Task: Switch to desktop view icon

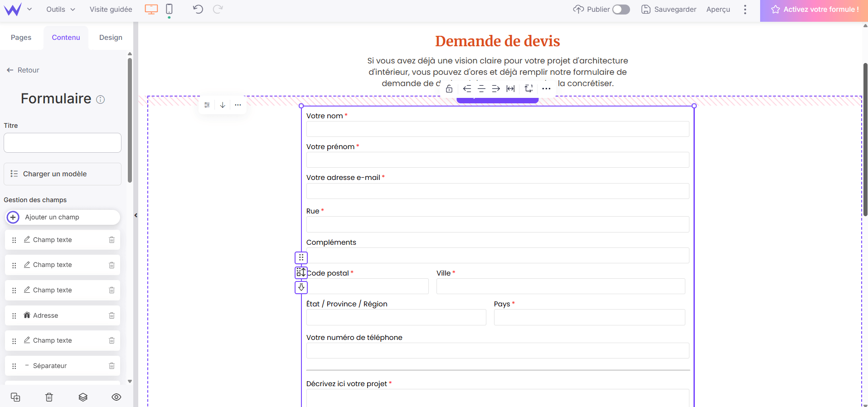Action: (151, 9)
